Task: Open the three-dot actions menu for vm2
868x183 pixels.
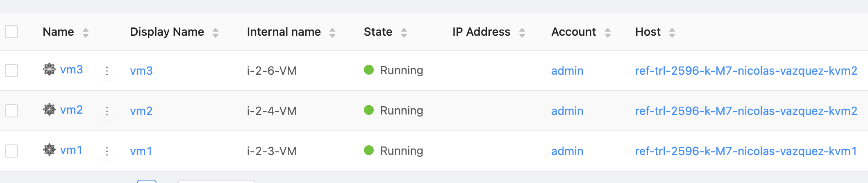Action: (107, 111)
